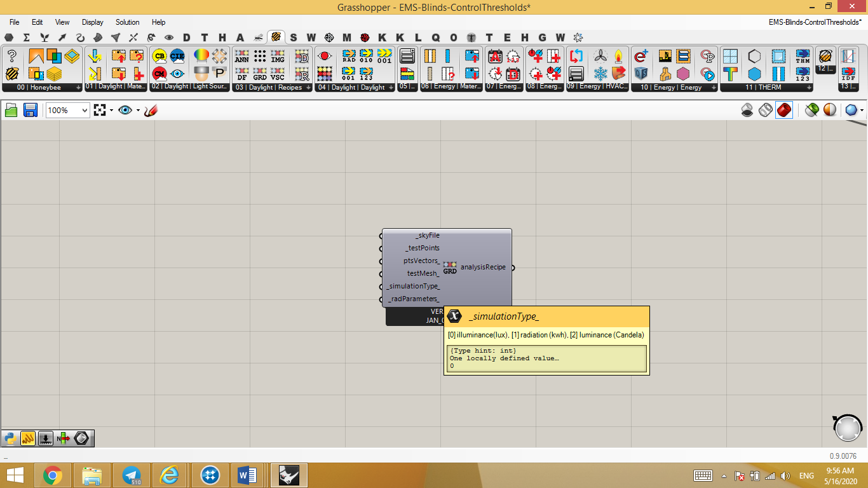Expand the 10 | Energy | Energy panel

713,88
